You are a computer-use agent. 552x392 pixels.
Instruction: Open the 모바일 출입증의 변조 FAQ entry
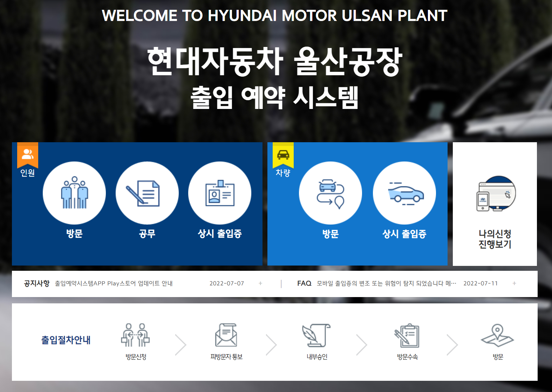pos(387,283)
